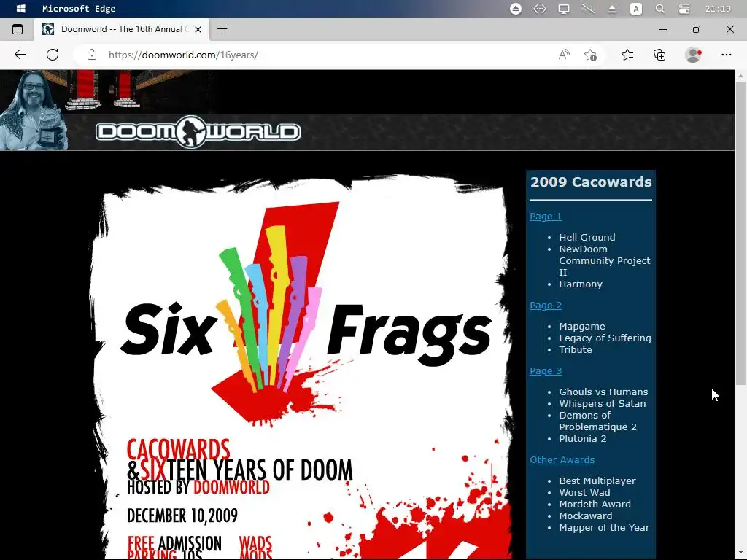747x560 pixels.
Task: Click the Whispers of Satan entry
Action: click(603, 403)
